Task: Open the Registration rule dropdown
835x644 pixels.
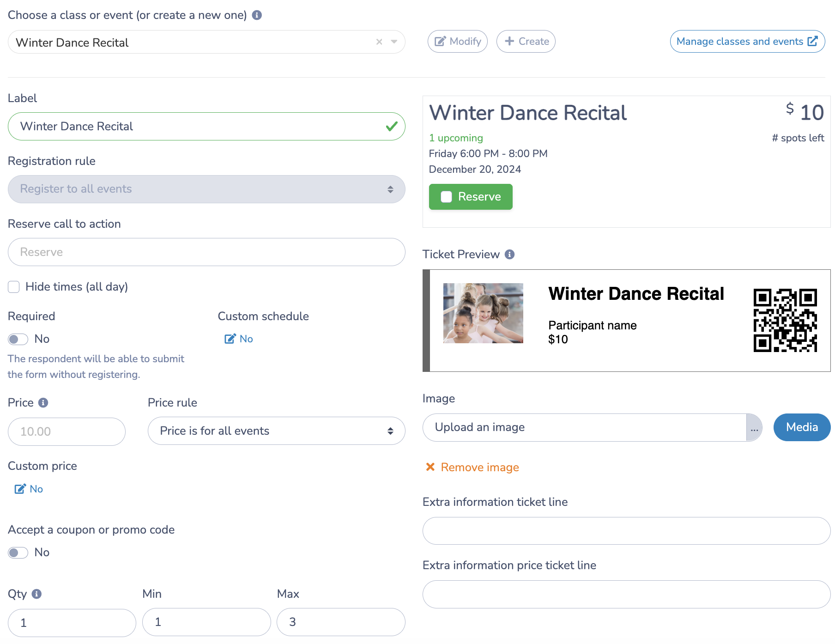Action: click(x=206, y=189)
